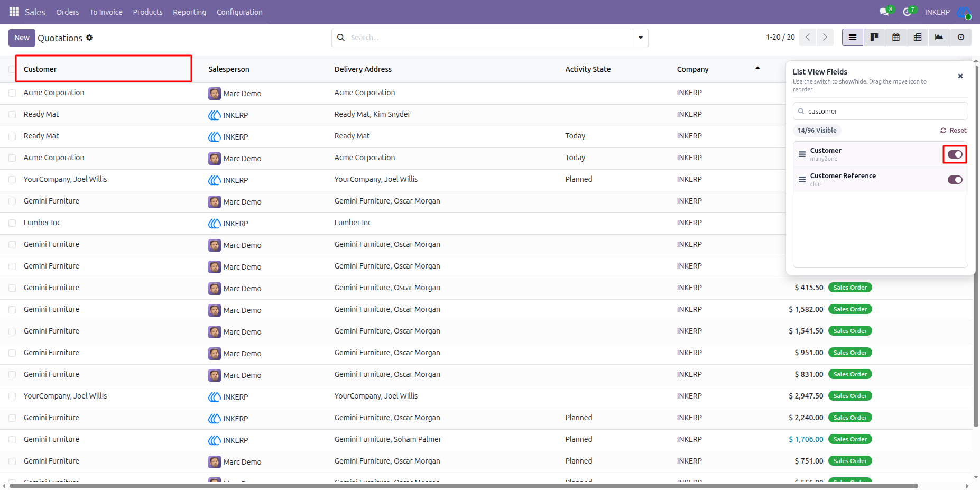Tick the checkbox for Lumber Inc row
Screen dimensions: 980x490
(x=12, y=223)
